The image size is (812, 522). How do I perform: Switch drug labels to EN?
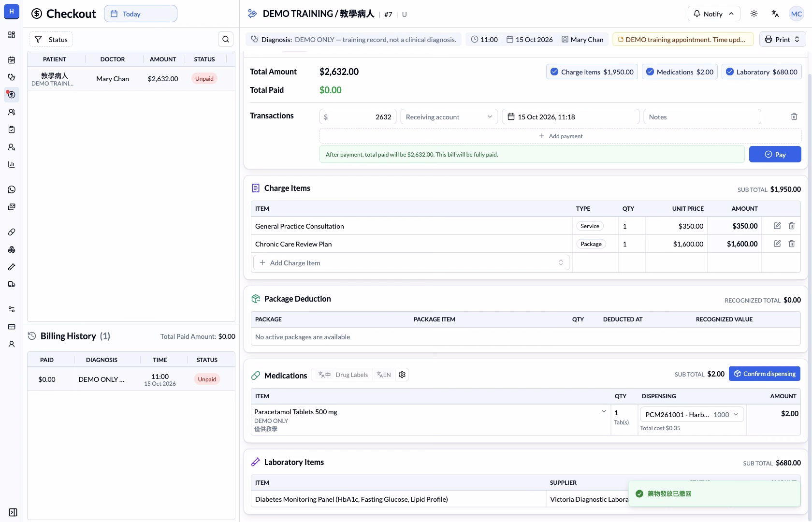[x=384, y=375]
